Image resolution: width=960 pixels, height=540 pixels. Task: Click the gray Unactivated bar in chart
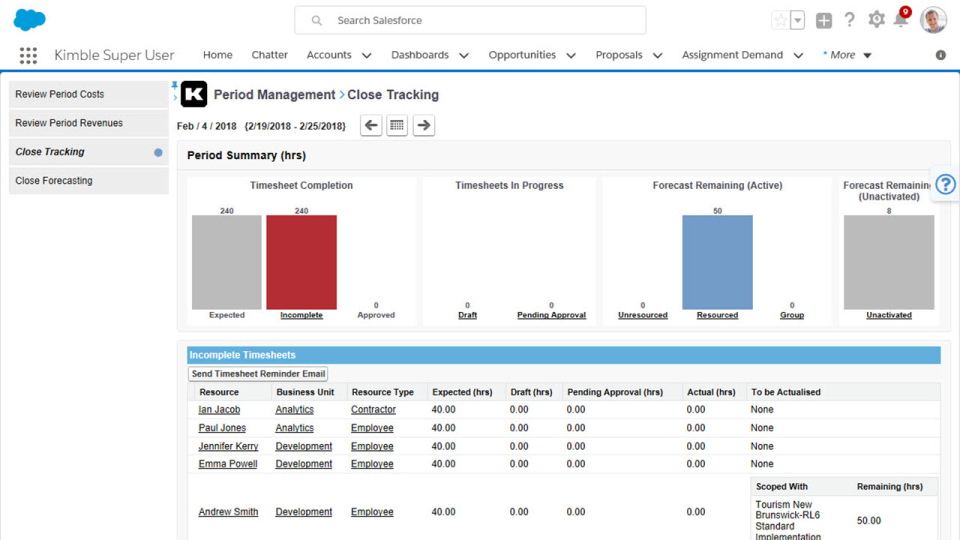click(x=888, y=262)
